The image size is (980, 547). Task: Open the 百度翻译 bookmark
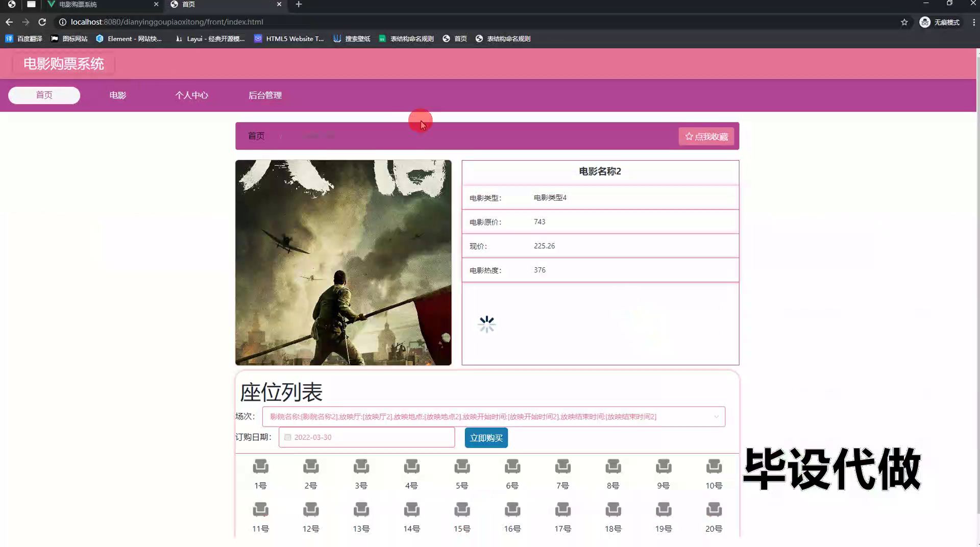24,39
